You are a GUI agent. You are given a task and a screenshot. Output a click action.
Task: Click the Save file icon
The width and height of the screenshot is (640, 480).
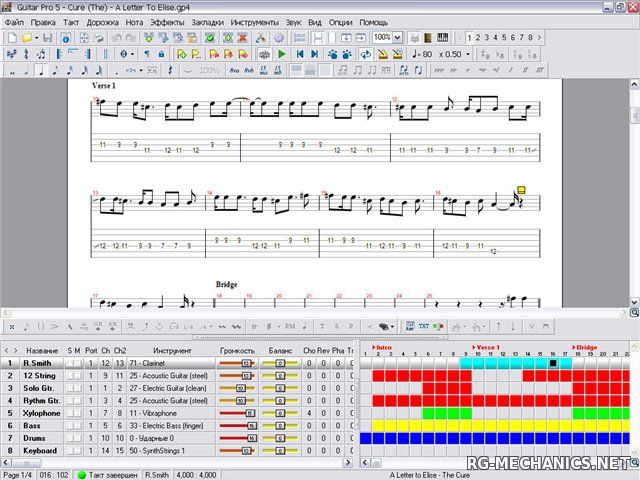point(48,38)
